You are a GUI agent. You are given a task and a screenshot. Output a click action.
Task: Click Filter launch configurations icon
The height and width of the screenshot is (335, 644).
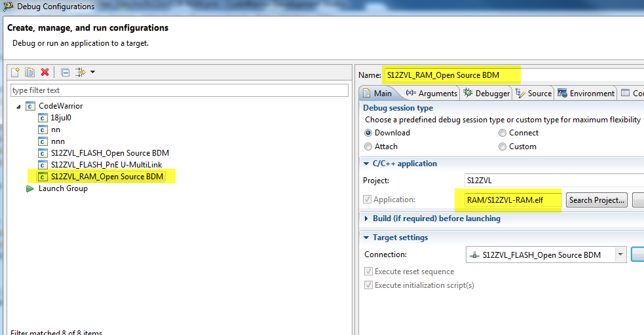click(x=81, y=73)
